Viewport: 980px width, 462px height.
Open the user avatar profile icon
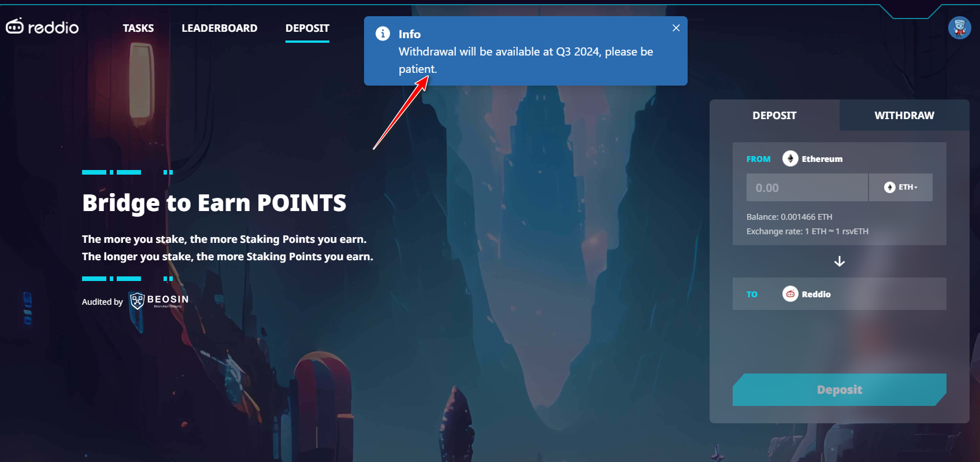(959, 27)
